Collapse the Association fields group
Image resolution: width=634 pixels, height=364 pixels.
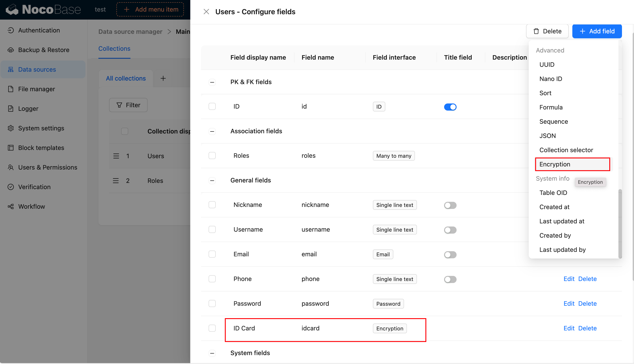tap(212, 131)
